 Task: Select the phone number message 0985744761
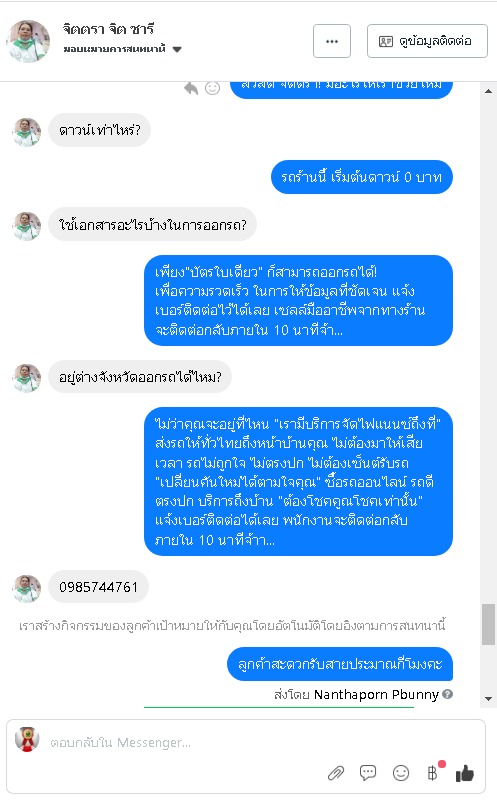[99, 587]
